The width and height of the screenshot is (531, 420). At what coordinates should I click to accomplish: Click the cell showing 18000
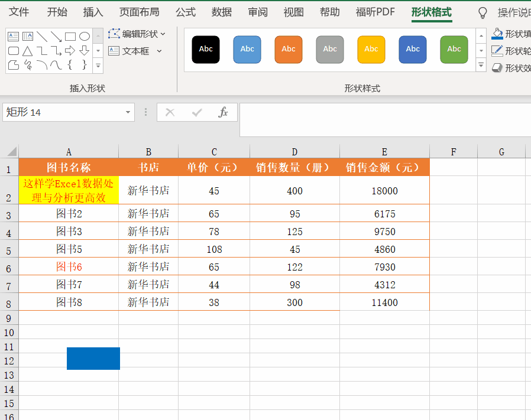(385, 191)
